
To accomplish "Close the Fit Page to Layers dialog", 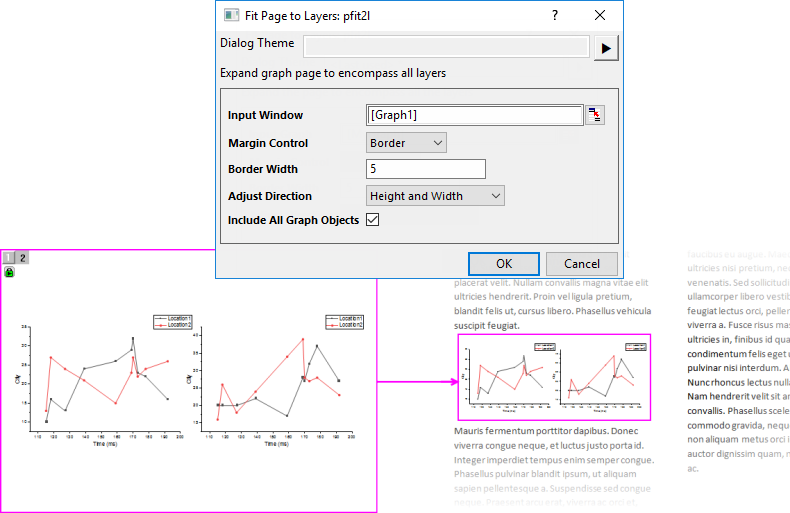I will click(600, 15).
